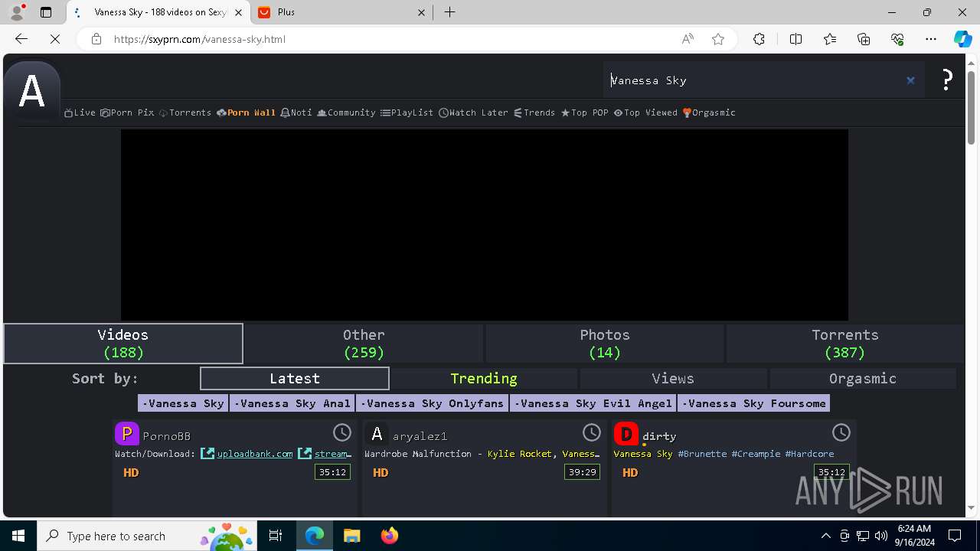Click the #Brunette hashtag

click(702, 454)
